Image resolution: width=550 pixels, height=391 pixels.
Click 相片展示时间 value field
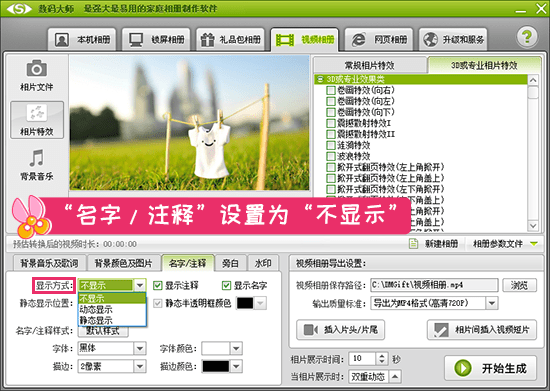(x=363, y=358)
